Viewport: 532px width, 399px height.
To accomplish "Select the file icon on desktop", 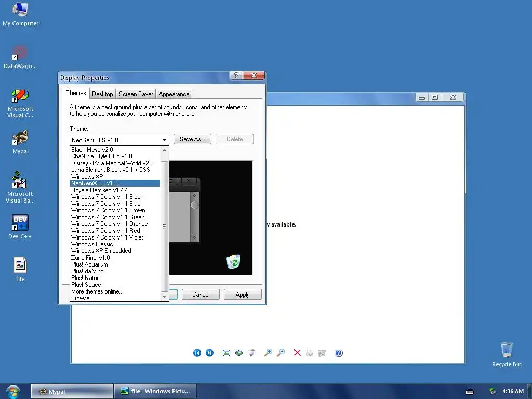I will (x=20, y=270).
